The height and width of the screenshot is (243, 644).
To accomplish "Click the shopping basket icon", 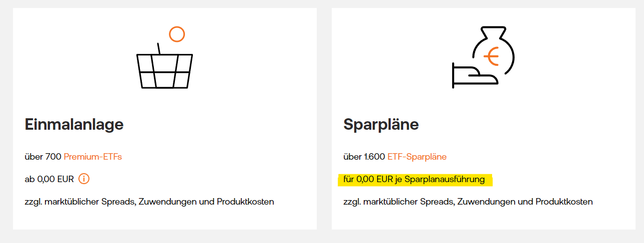I will pos(164,70).
